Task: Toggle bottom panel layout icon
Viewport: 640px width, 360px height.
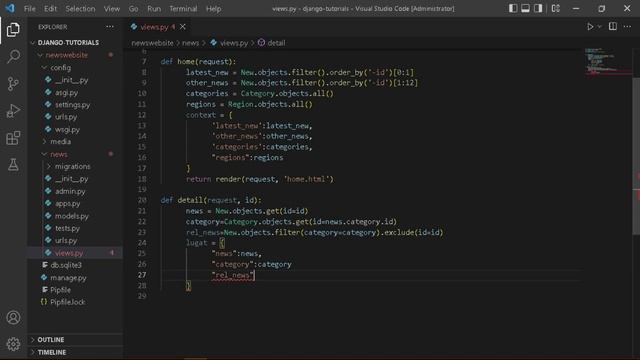Action: pyautogui.click(x=525, y=8)
